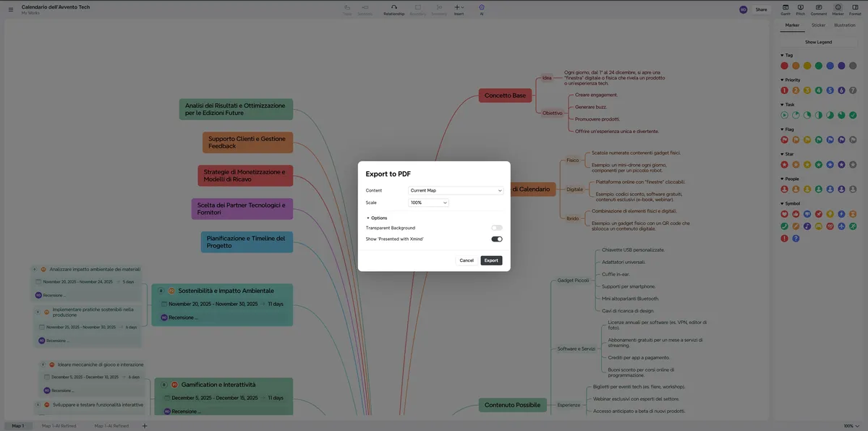Add the red flag marker
Image resolution: width=868 pixels, height=431 pixels.
[784, 140]
